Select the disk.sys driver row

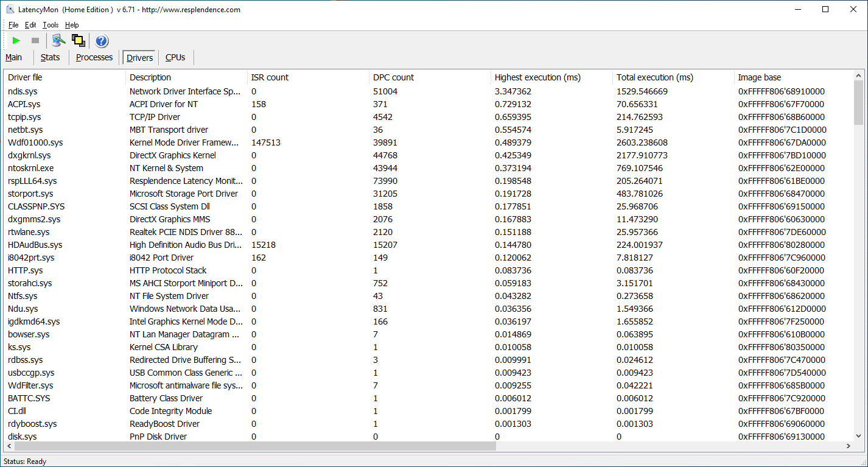pos(429,437)
